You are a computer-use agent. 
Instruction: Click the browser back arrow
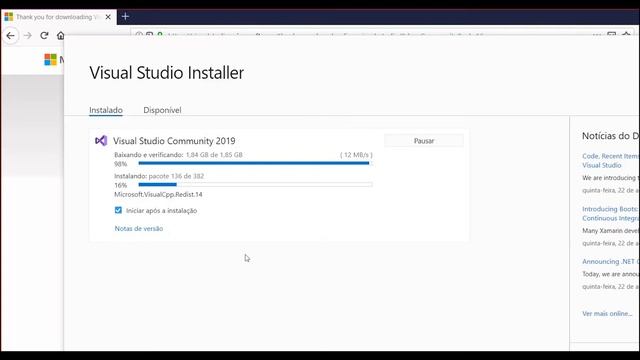[x=11, y=36]
